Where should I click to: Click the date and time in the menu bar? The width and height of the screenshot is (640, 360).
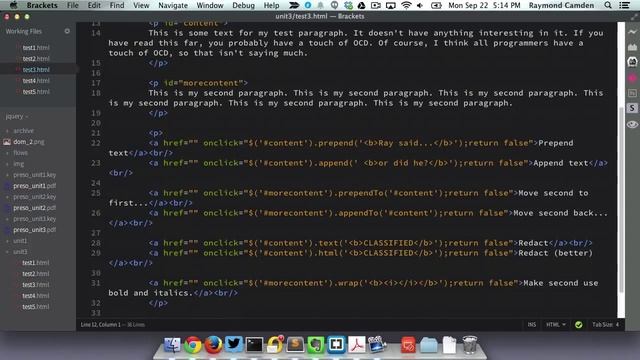pos(484,5)
